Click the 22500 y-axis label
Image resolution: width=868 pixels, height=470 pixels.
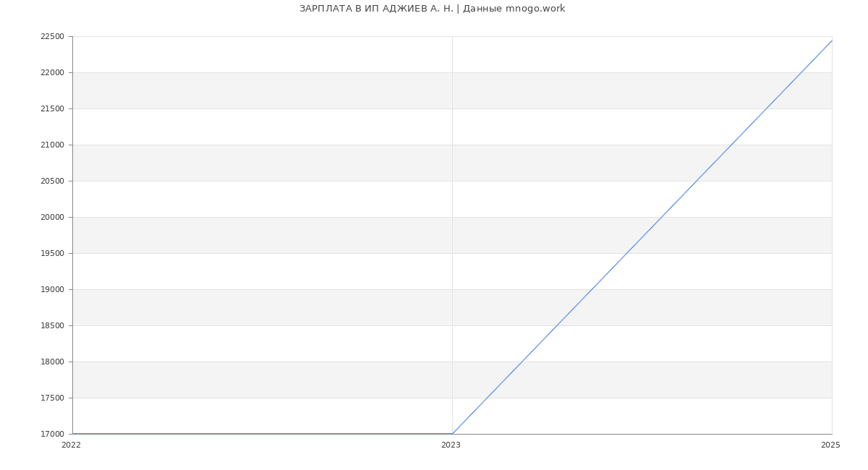(52, 37)
